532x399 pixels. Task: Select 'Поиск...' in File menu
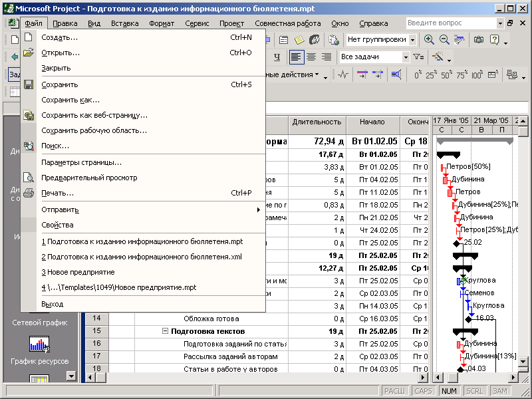143,146
